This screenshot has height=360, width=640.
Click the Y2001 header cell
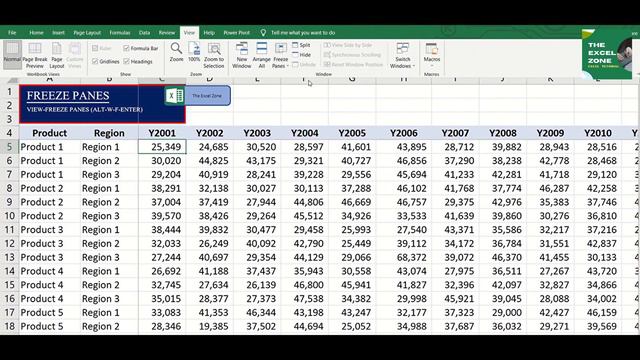[x=162, y=133]
